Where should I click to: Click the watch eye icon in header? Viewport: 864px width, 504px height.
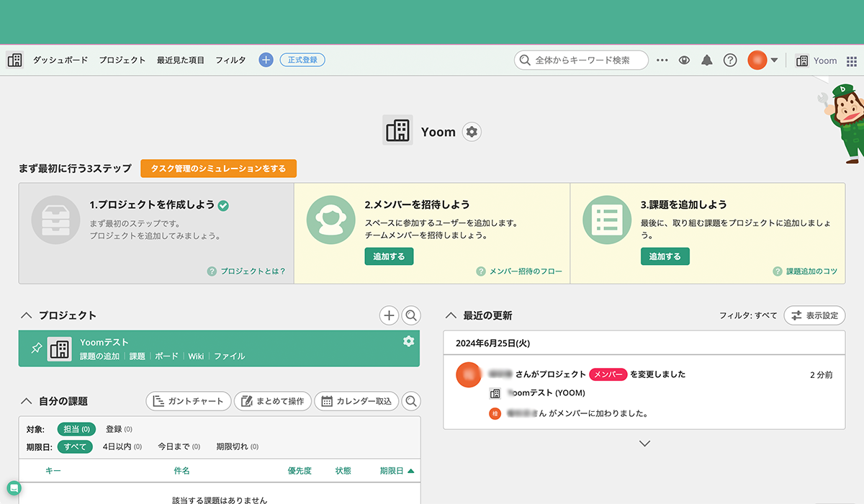[x=684, y=60]
